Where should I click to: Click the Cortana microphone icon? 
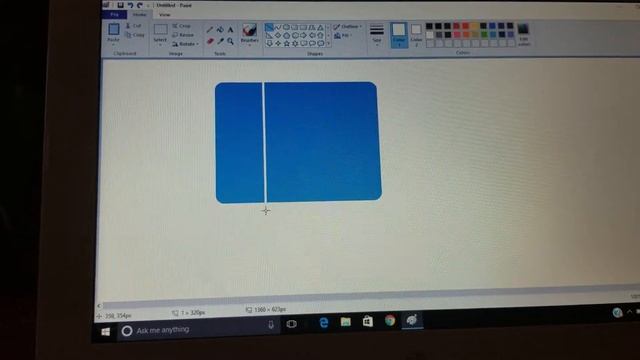[271, 324]
